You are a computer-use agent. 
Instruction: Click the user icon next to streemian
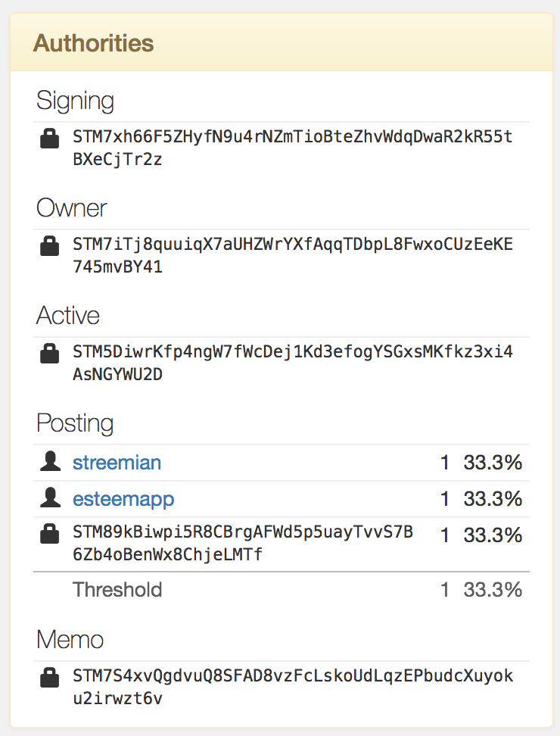(50, 462)
